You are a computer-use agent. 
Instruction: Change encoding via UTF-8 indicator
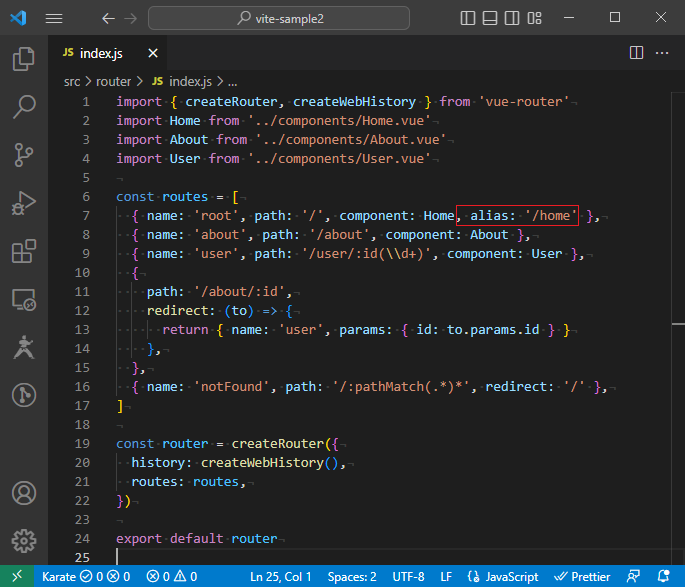point(408,577)
